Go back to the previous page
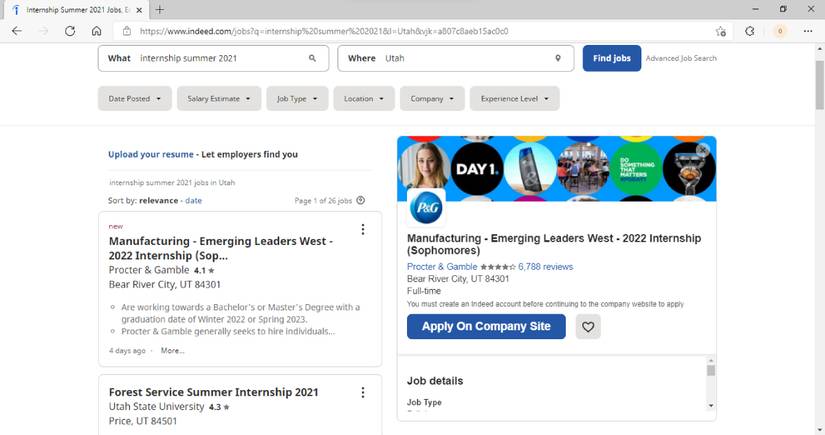The height and width of the screenshot is (435, 825). pyautogui.click(x=17, y=31)
